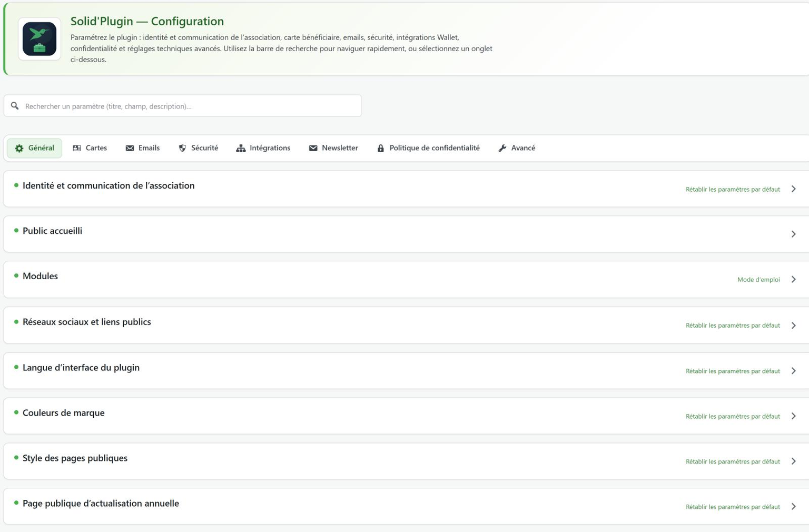Click the sitemap icon beside Intégrations
The width and height of the screenshot is (809, 532).
click(241, 148)
